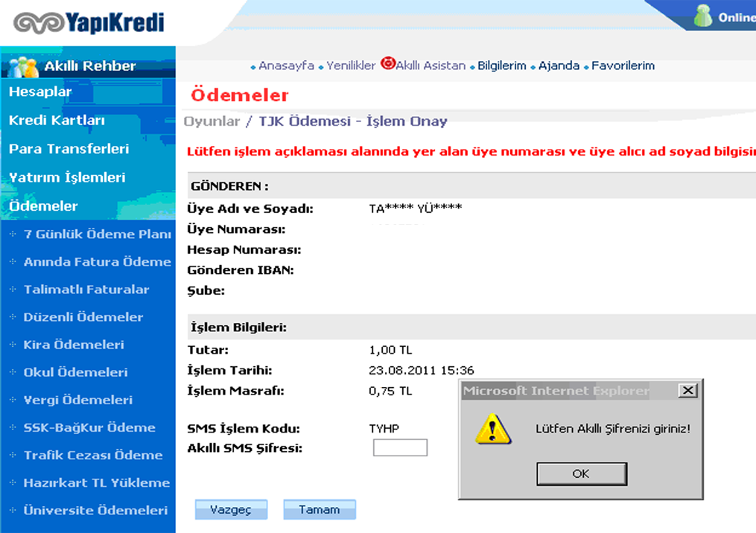Select Para Transferleri in the sidebar

click(69, 148)
